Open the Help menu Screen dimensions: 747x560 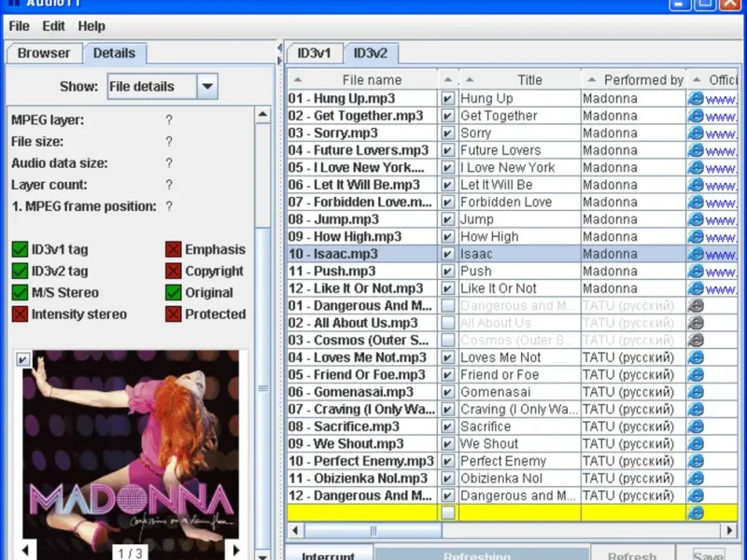click(x=92, y=26)
